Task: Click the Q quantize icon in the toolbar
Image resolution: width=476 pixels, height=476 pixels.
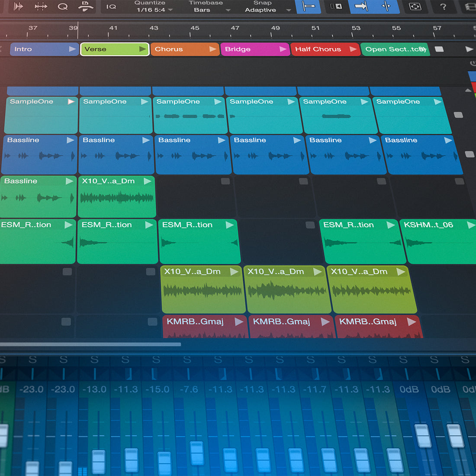Action: pyautogui.click(x=64, y=7)
